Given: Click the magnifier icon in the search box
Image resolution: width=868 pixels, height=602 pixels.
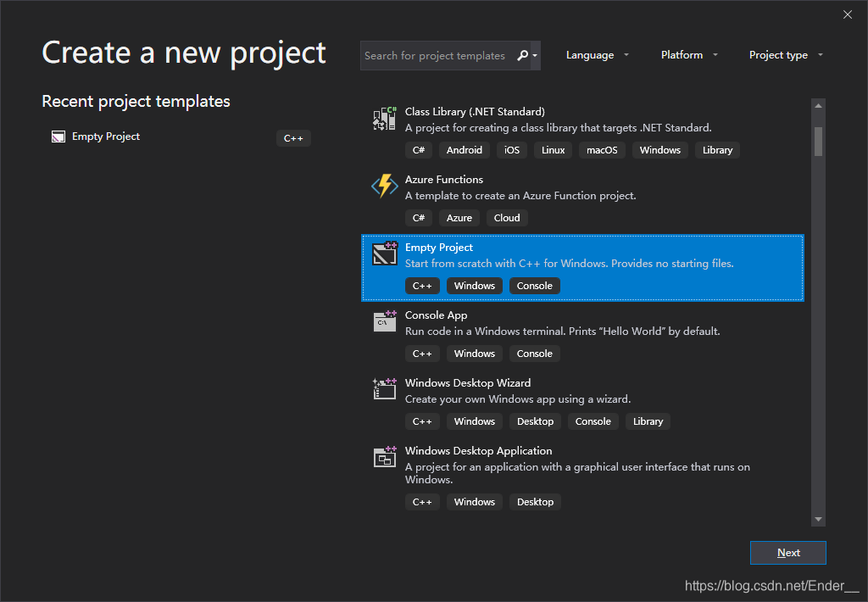Looking at the screenshot, I should coord(524,54).
